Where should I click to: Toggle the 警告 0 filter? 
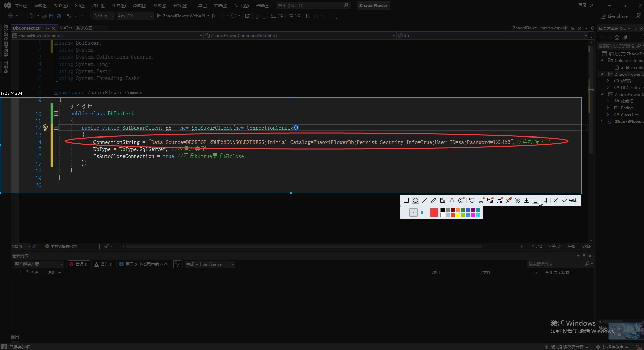(x=104, y=264)
